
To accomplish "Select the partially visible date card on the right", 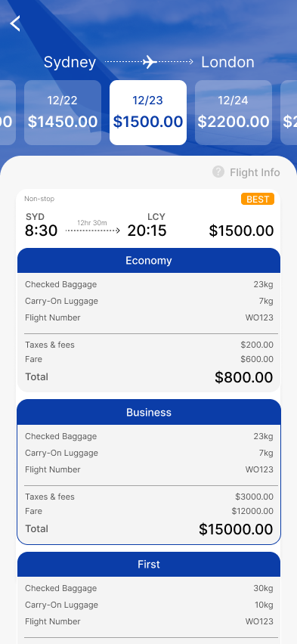I will point(289,113).
